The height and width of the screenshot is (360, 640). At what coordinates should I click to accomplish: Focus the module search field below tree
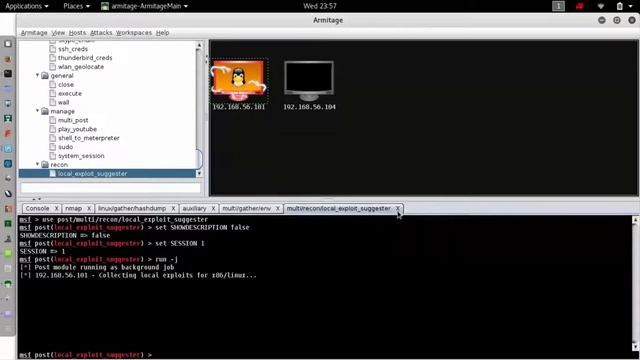[x=111, y=187]
